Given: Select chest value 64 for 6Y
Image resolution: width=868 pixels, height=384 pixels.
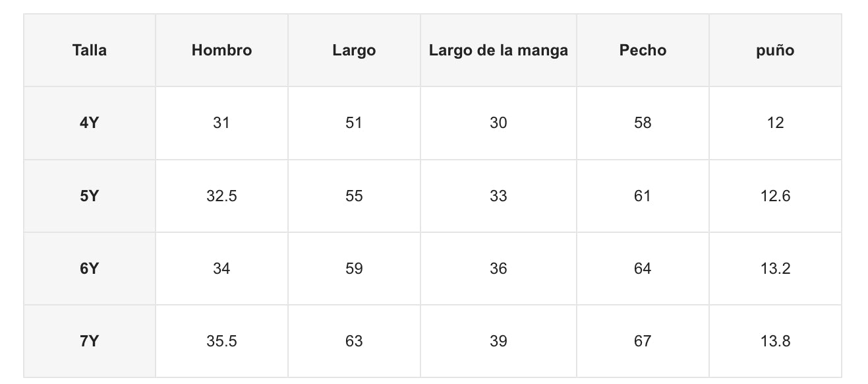Looking at the screenshot, I should click(643, 269).
